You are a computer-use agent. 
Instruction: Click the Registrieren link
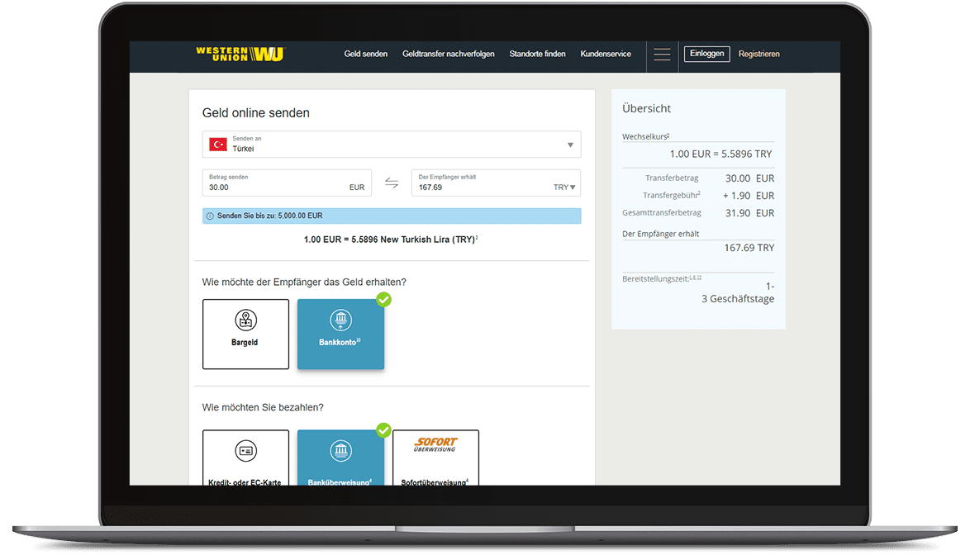(x=758, y=55)
